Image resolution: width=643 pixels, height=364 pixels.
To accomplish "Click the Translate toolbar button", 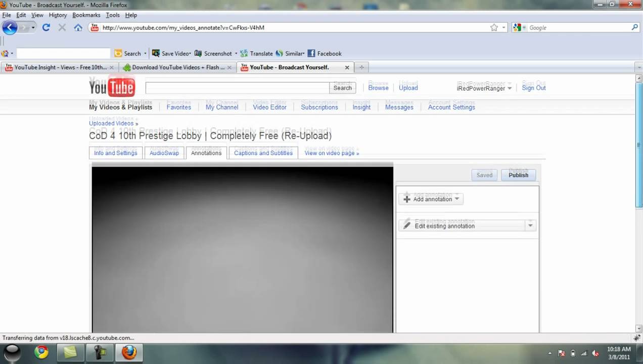I will 256,53.
